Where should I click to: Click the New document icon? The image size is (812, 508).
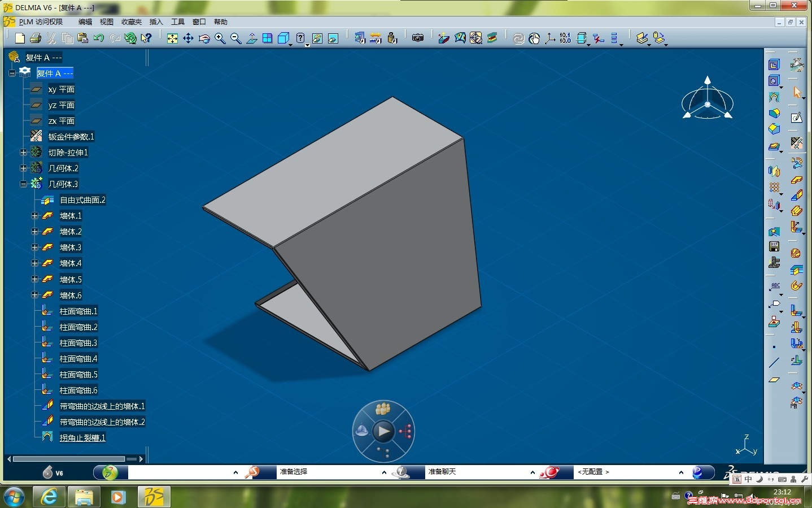point(20,38)
